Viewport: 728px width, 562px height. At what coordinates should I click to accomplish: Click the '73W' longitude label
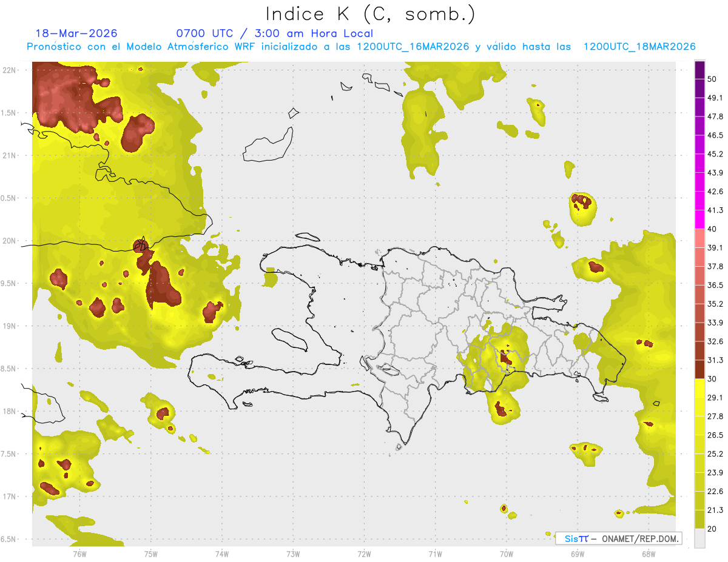(293, 554)
